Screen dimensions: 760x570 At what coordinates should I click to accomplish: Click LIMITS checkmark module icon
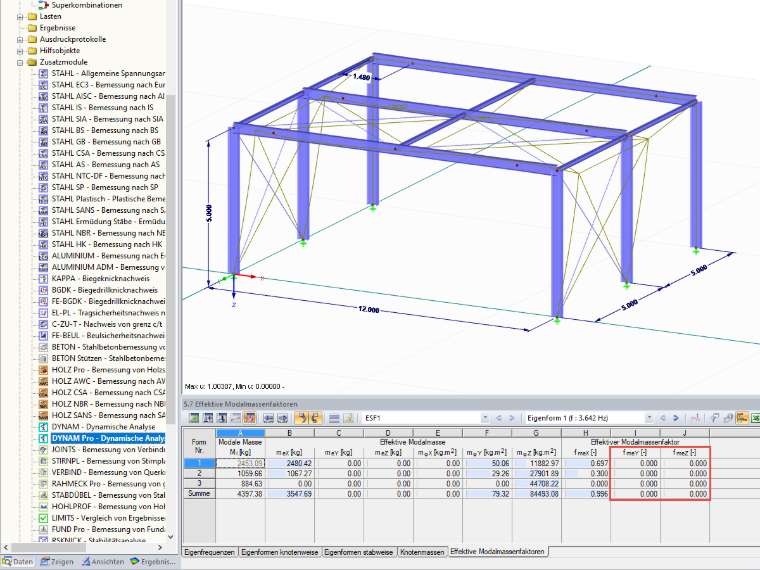point(44,518)
